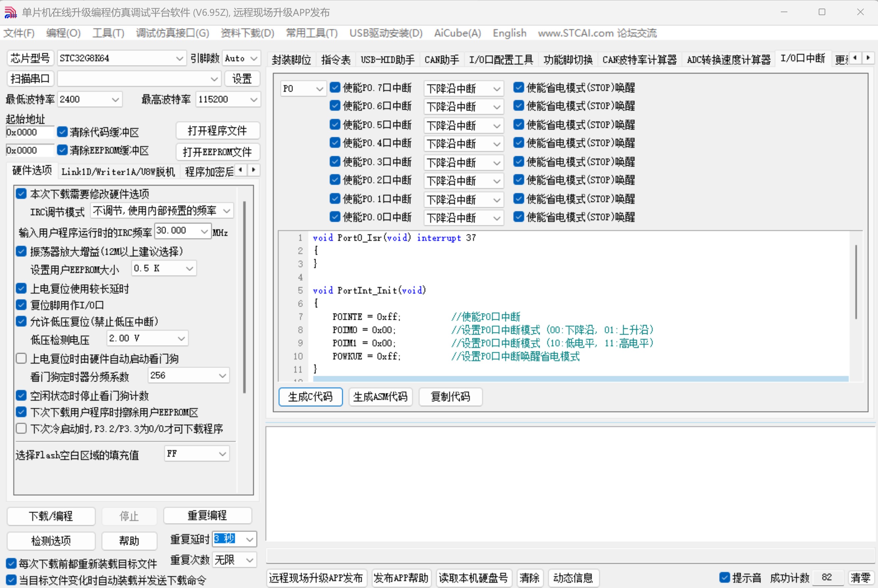Toggle 本次下载需要修改硬件选项 checkbox
The width and height of the screenshot is (878, 588).
(21, 194)
